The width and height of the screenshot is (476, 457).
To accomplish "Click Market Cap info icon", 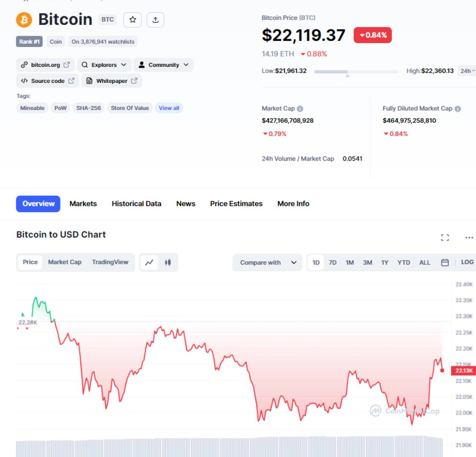I will [300, 109].
